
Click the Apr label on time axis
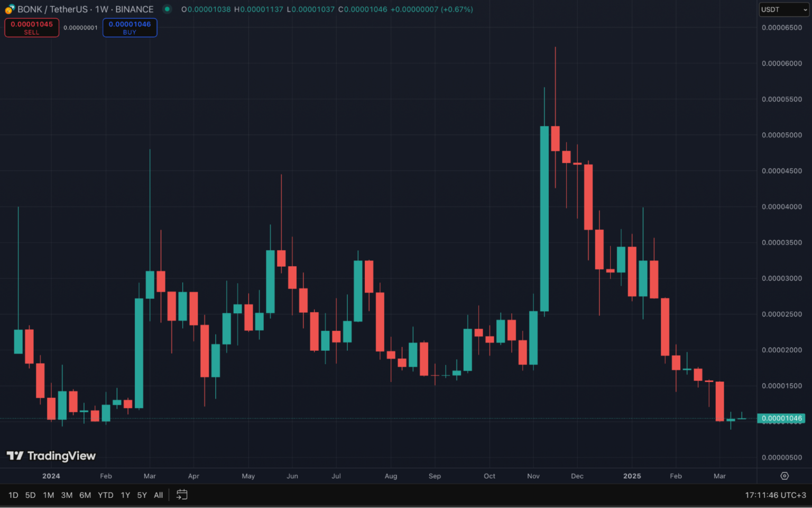coord(193,476)
